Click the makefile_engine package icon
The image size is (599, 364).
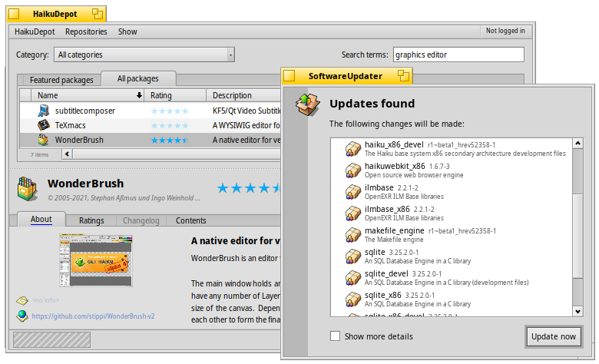click(353, 234)
